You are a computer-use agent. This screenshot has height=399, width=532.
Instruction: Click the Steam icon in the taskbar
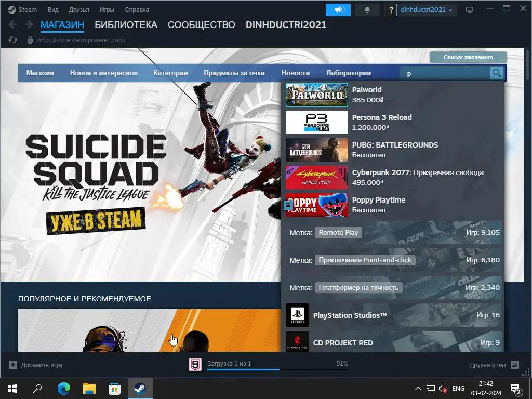click(140, 389)
